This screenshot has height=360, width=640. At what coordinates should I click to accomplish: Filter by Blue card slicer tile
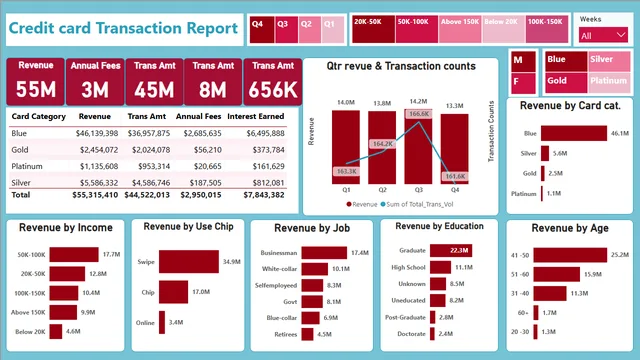(x=566, y=61)
